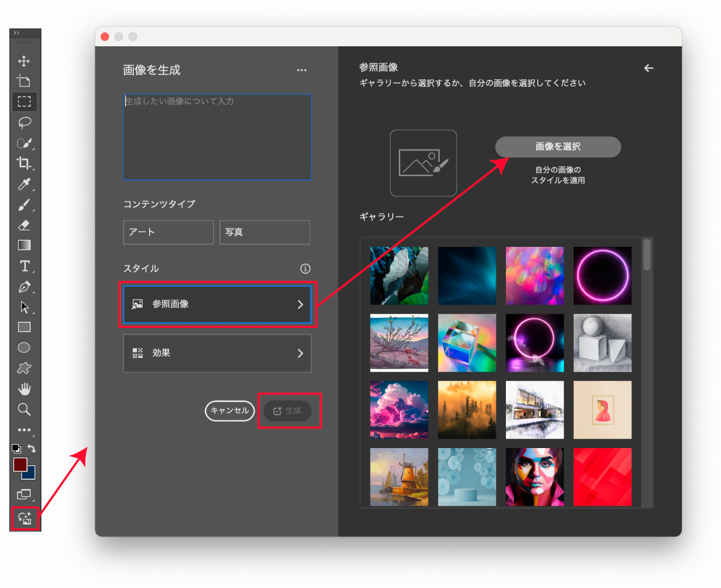Select the Hand tool
The height and width of the screenshot is (588, 721).
tap(24, 389)
